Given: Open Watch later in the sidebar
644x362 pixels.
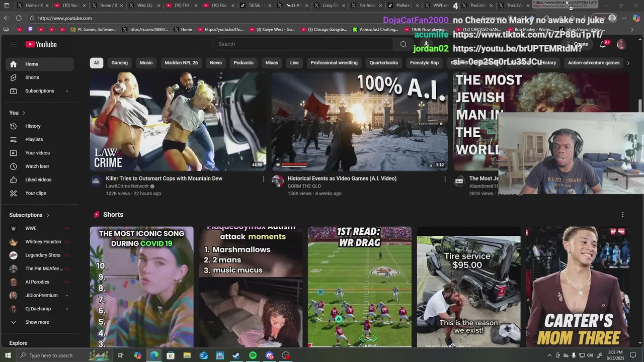Looking at the screenshot, I should click(40, 166).
